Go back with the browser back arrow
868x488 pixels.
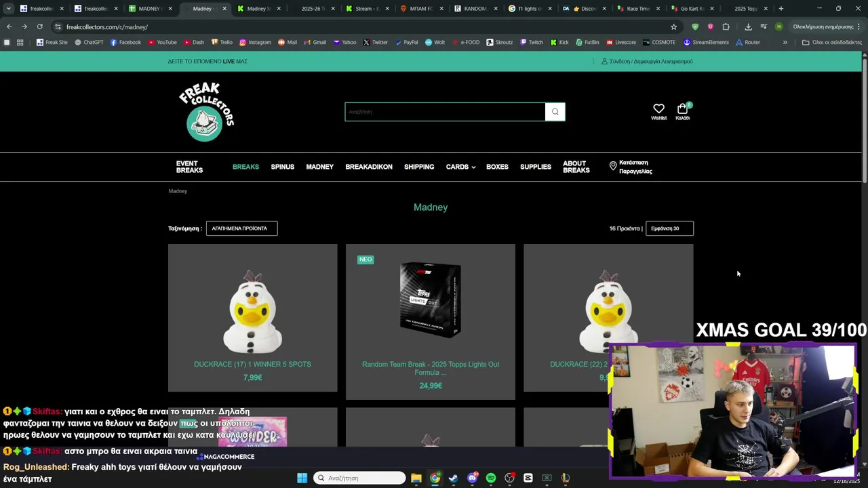[9, 27]
